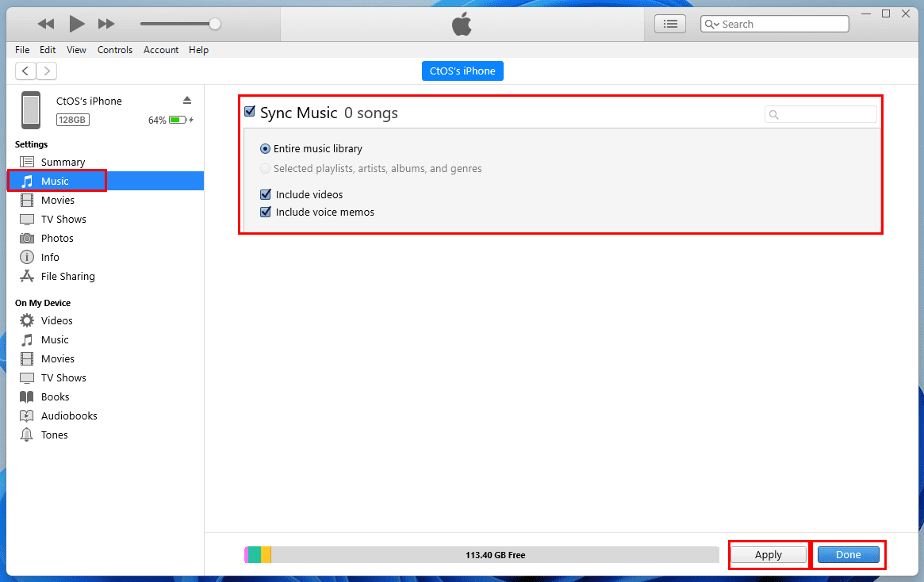Viewport: 924px width, 582px height.
Task: Click the Done button
Action: pyautogui.click(x=849, y=555)
